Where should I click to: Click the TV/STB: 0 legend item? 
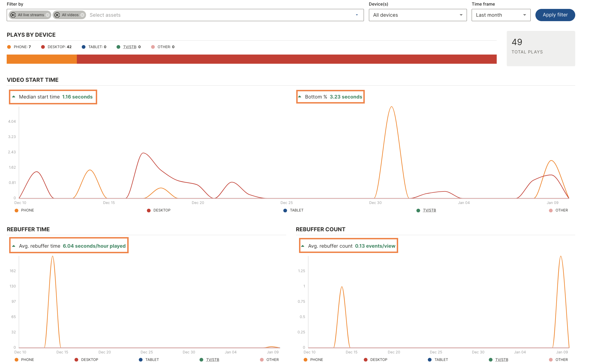click(129, 47)
